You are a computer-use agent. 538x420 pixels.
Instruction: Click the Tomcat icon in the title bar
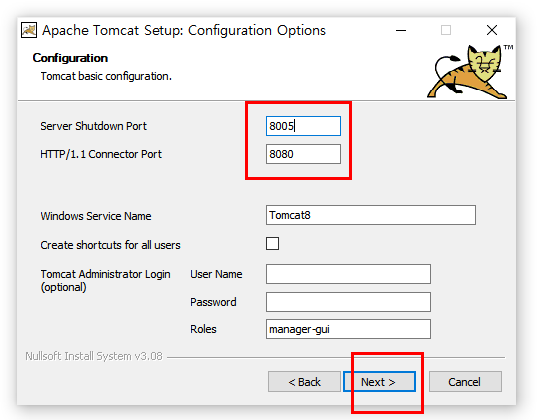pos(29,30)
